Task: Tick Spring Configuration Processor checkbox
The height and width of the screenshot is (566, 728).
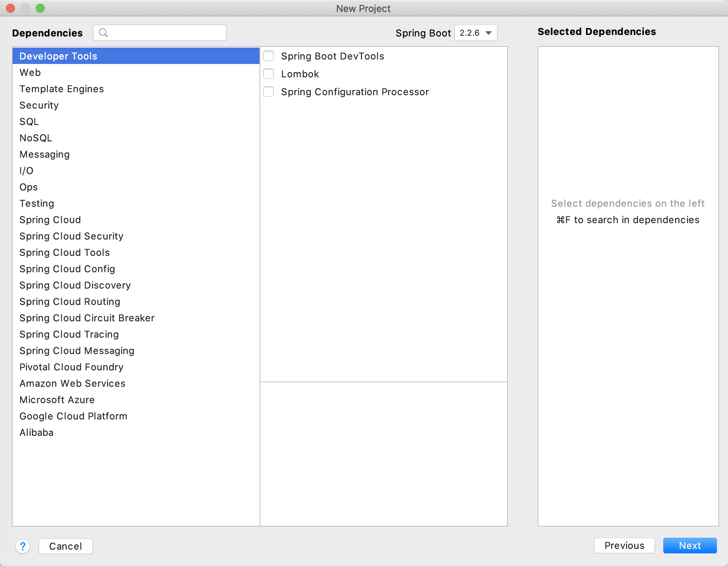Action: click(268, 92)
